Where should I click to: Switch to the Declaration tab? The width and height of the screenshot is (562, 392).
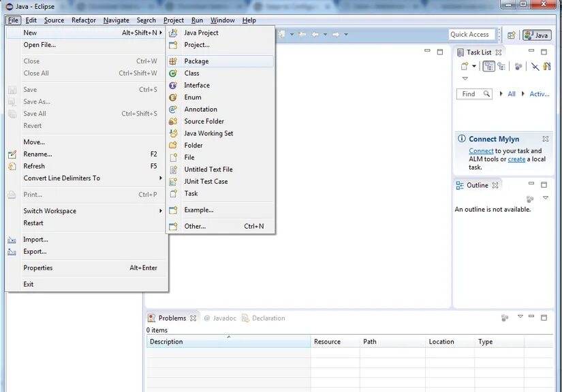[264, 318]
